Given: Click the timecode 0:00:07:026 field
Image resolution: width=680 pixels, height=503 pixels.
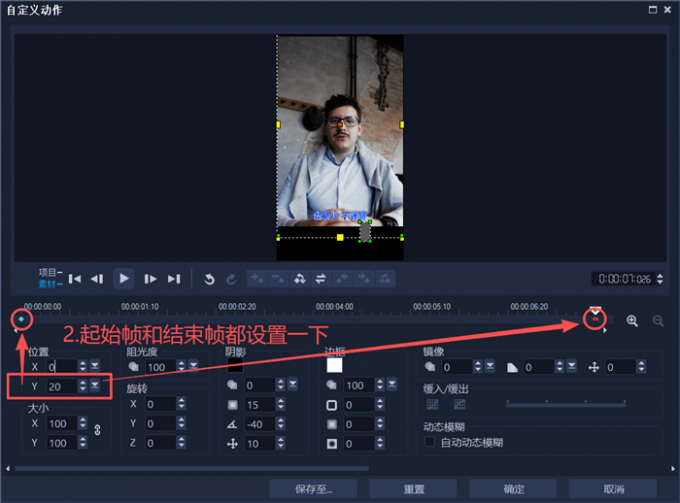Looking at the screenshot, I should pyautogui.click(x=624, y=278).
